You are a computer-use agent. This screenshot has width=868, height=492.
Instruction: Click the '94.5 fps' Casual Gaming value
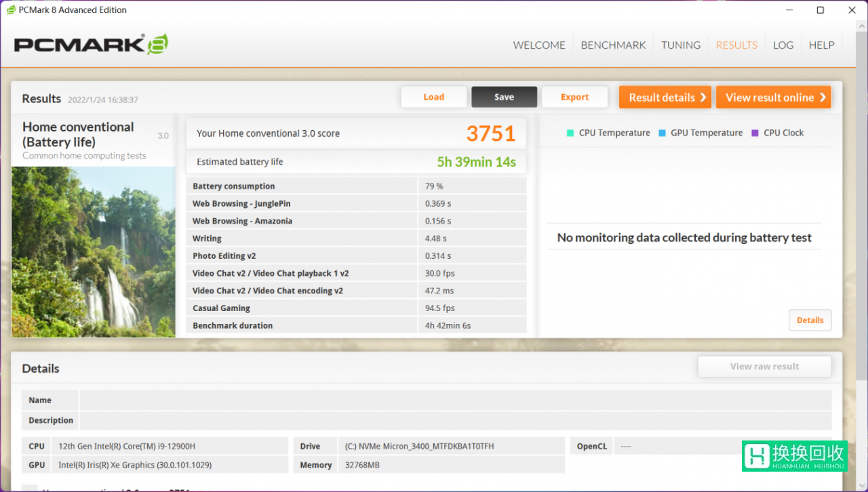click(x=440, y=308)
